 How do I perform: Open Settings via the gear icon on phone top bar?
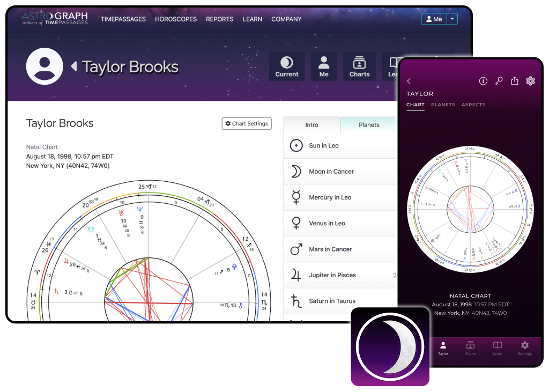coord(530,80)
